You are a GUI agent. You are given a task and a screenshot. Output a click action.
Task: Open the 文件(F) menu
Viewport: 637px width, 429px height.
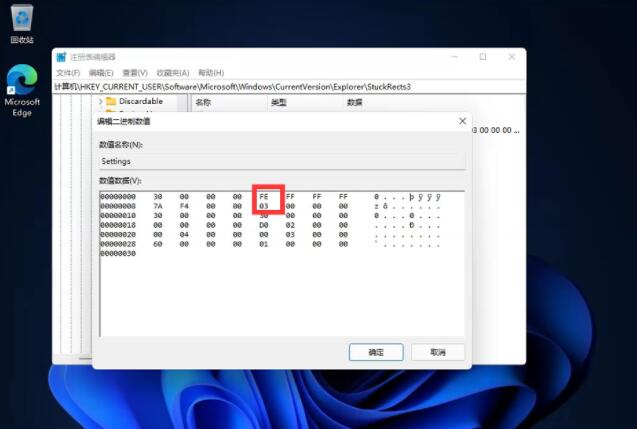click(68, 73)
